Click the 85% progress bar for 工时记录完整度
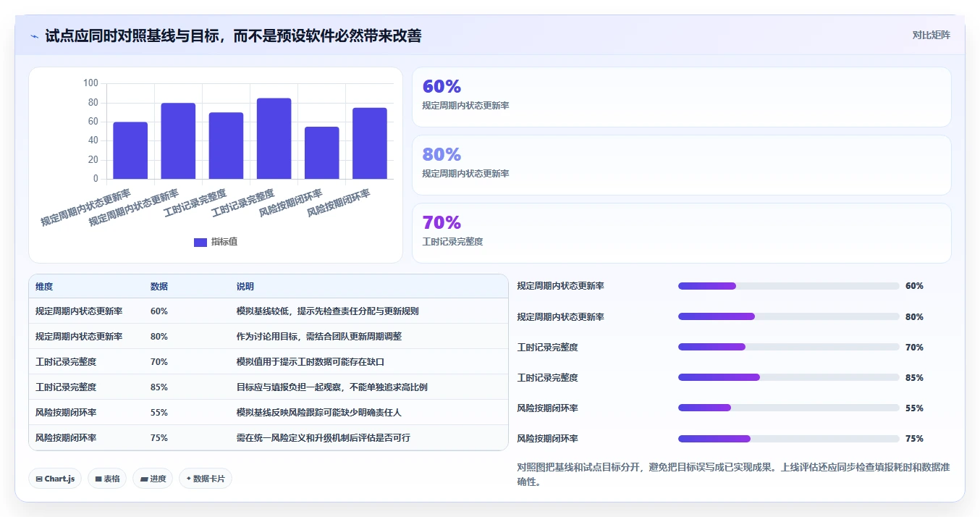This screenshot has height=517, width=980. (x=789, y=377)
